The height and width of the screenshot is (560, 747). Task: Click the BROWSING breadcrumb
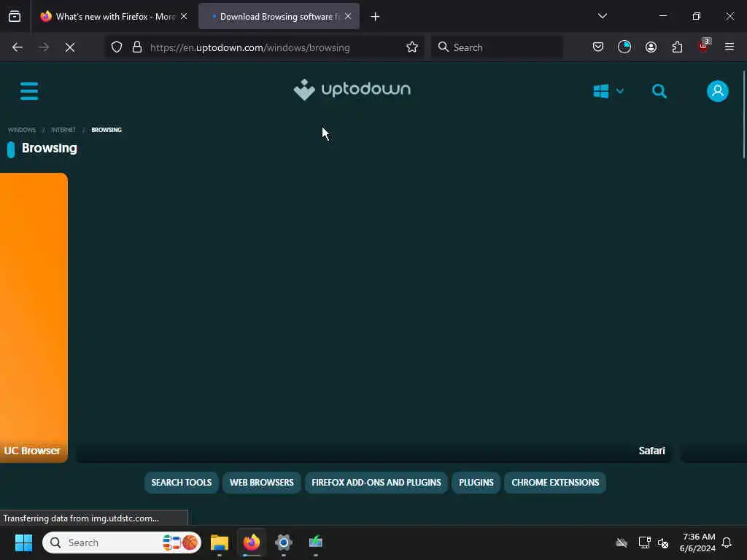[x=107, y=130]
